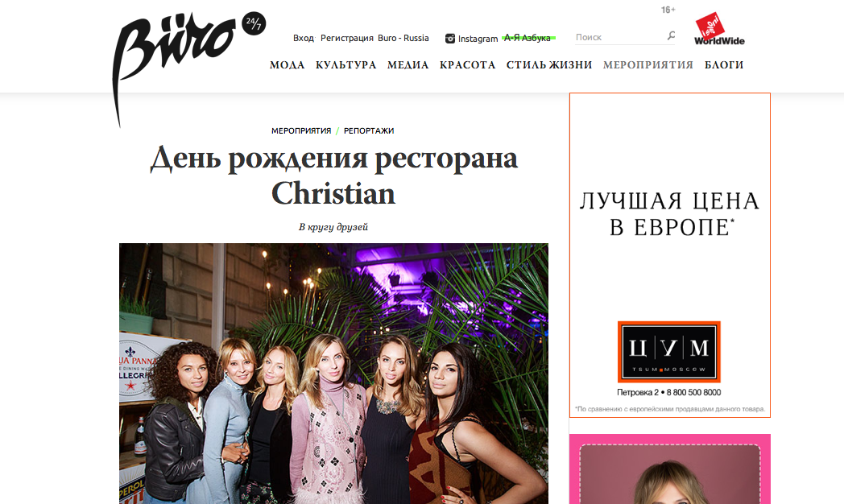
Task: Navigate to СТИЛЬ ЖИЗНИ
Action: click(x=549, y=65)
